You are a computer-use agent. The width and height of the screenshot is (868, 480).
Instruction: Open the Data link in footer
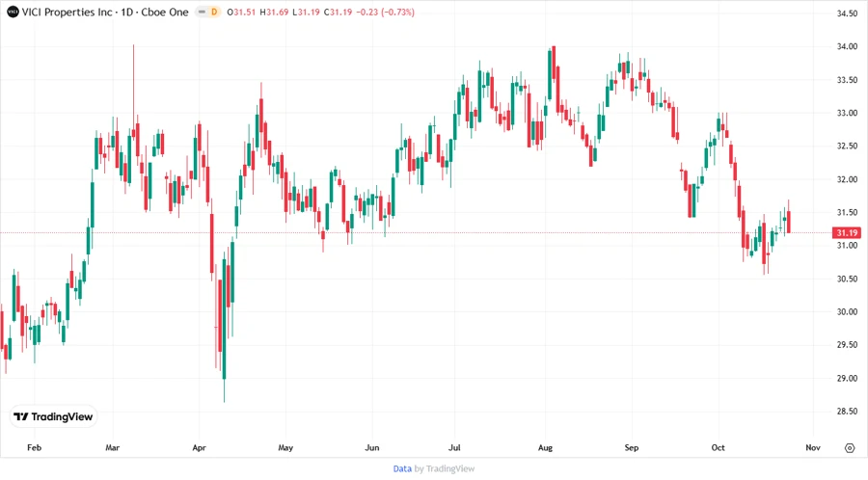point(402,469)
